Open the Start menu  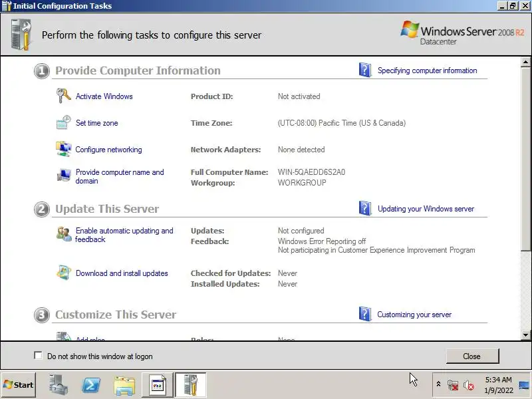(19, 385)
